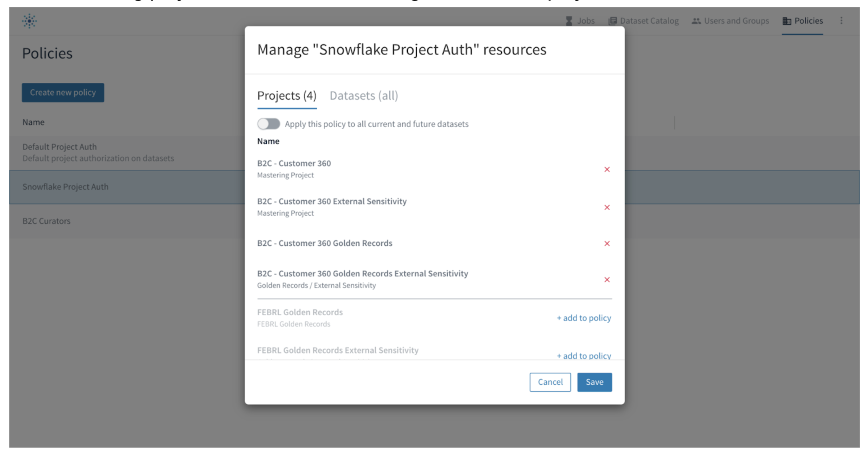Remove B2C - Customer 360 Golden Records
Screen dimensions: 868x453
pos(607,243)
